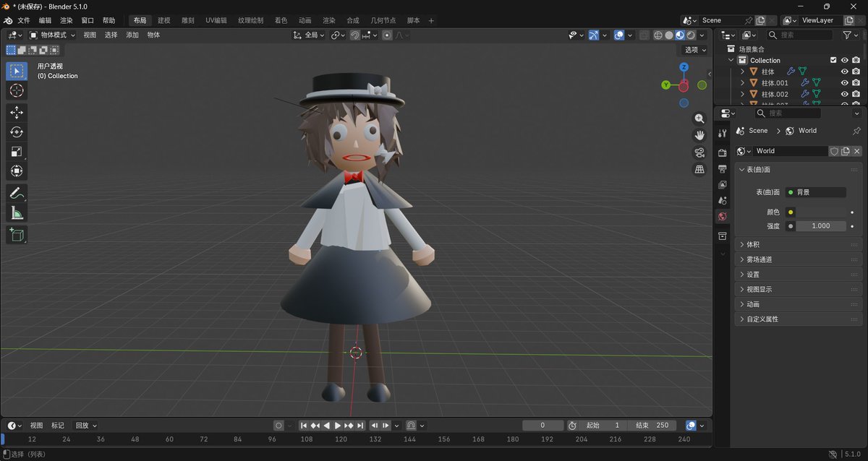The width and height of the screenshot is (868, 461).
Task: Toggle proportional editing button
Action: [x=387, y=35]
